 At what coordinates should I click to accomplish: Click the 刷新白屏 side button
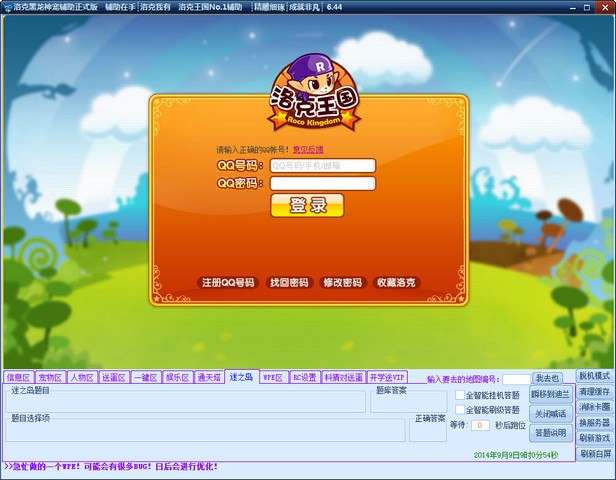pos(595,454)
